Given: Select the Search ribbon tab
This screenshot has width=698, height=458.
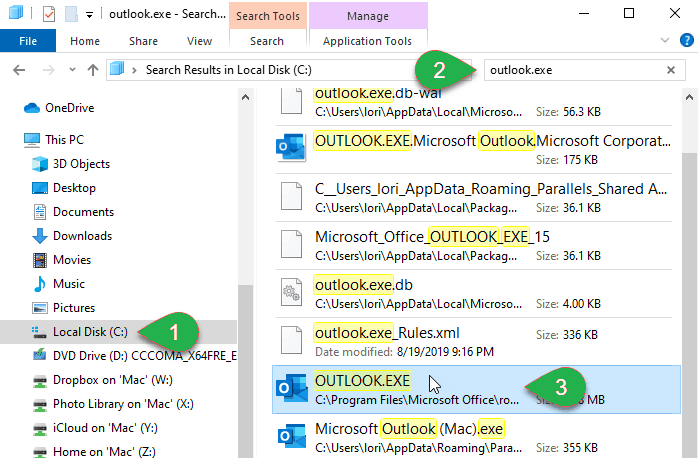Looking at the screenshot, I should 267,41.
